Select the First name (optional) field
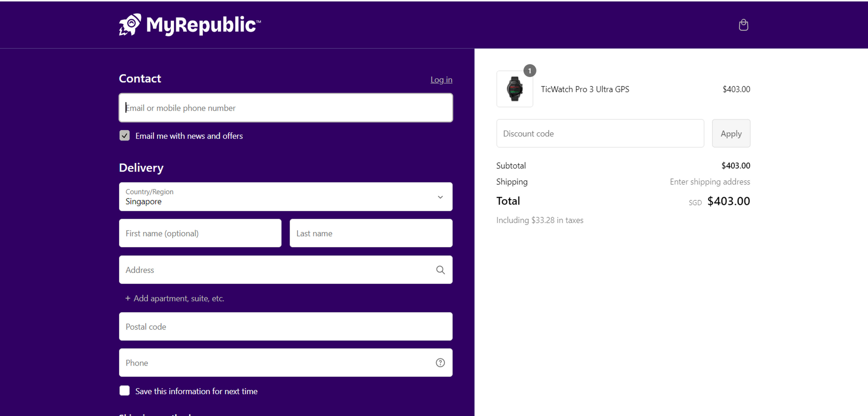868x416 pixels. tap(200, 233)
